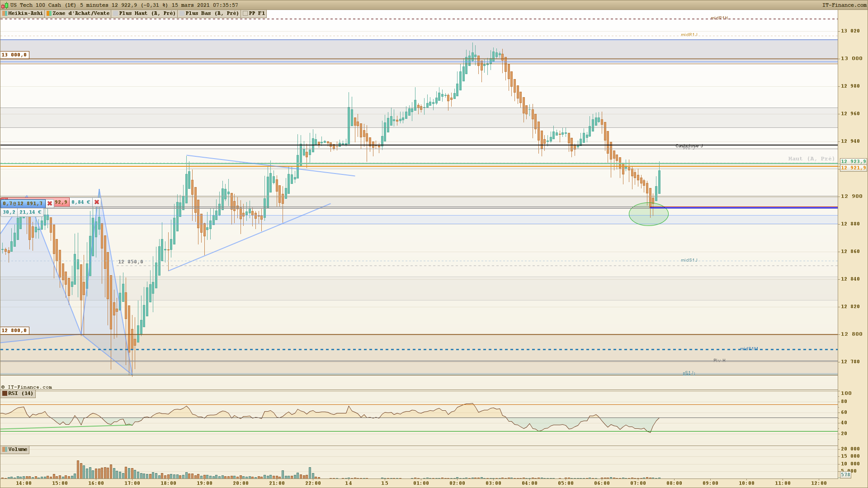Click the Volume indicator icon
868x488 pixels.
pos(5,450)
